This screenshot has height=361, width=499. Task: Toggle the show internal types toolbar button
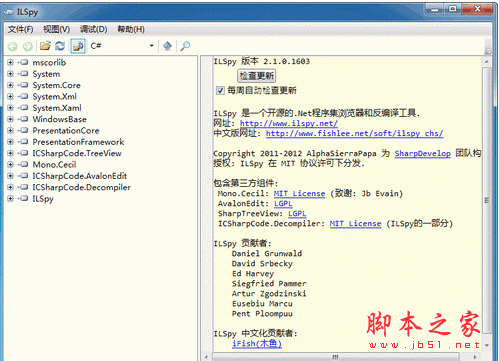click(78, 46)
